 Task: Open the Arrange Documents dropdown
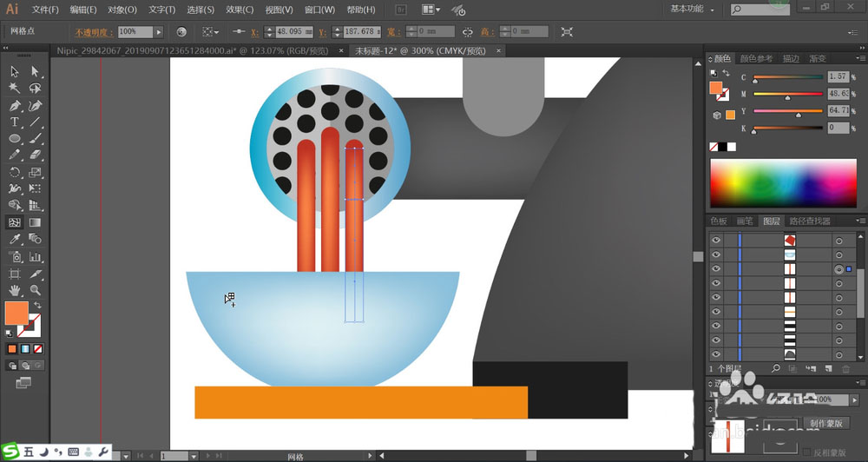pyautogui.click(x=431, y=10)
